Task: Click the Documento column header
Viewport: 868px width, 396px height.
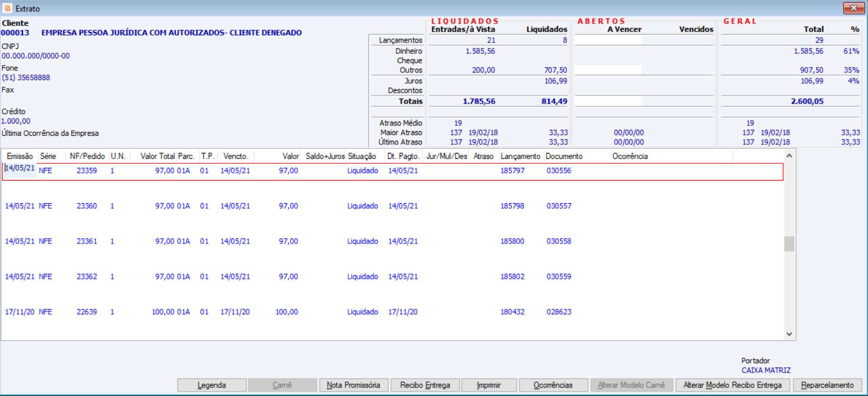Action: coord(564,156)
